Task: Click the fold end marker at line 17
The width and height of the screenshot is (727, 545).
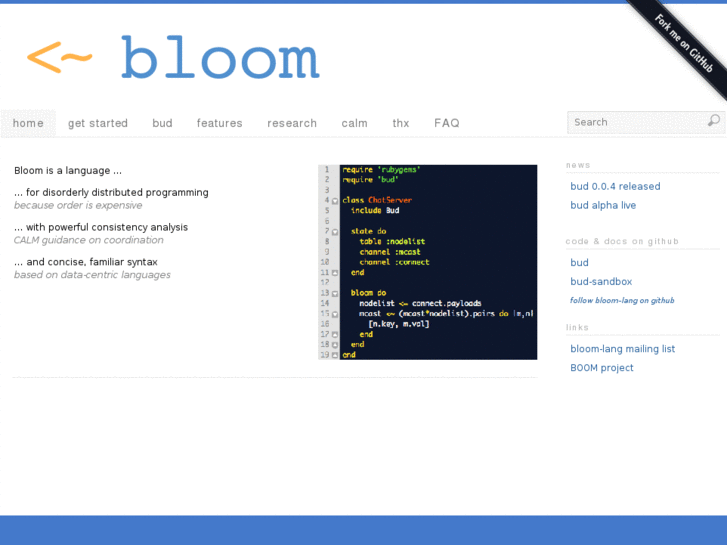Action: click(x=335, y=335)
